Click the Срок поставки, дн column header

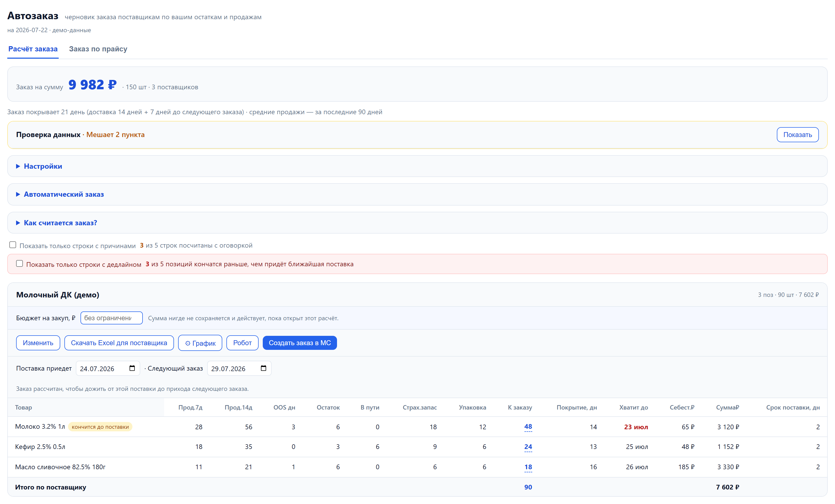(x=793, y=407)
